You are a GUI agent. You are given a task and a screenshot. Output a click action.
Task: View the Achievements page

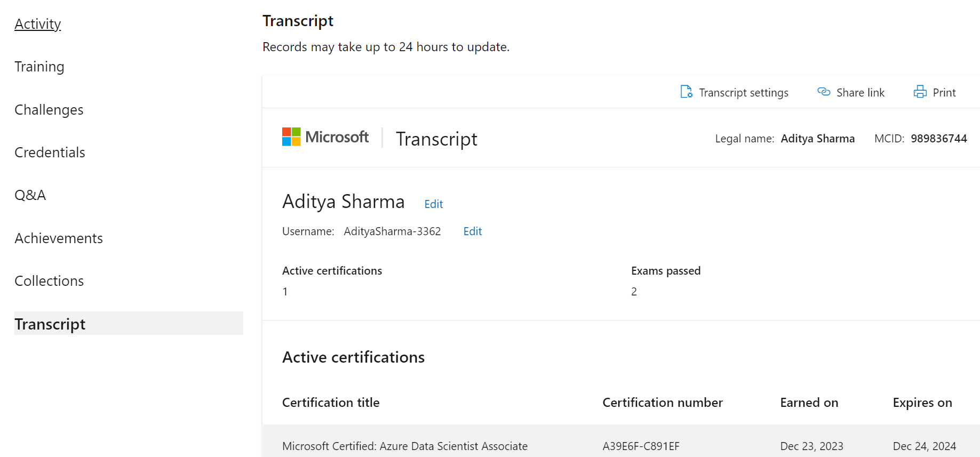(x=59, y=238)
